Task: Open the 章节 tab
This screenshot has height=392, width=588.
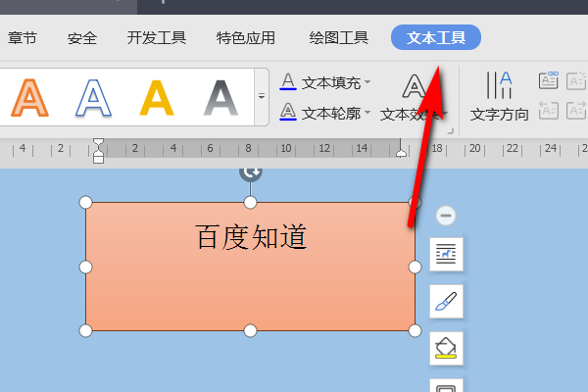Action: (x=23, y=38)
